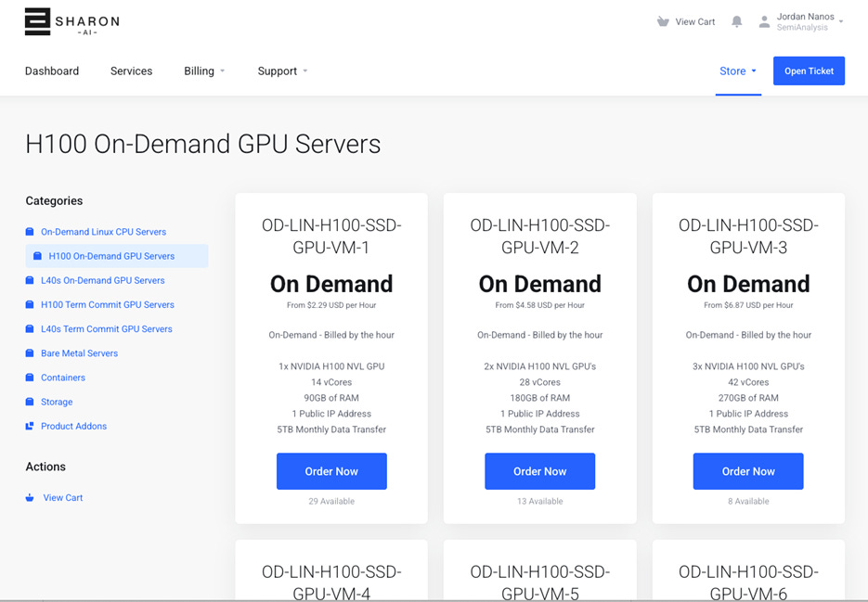
Task: Order Now for GPU-VM-3 server
Action: 748,471
